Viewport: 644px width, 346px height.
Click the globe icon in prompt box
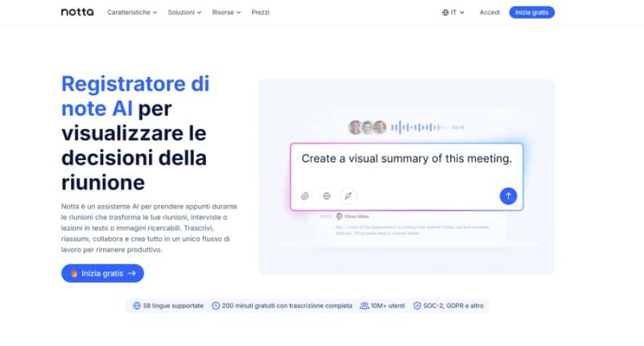tap(327, 196)
